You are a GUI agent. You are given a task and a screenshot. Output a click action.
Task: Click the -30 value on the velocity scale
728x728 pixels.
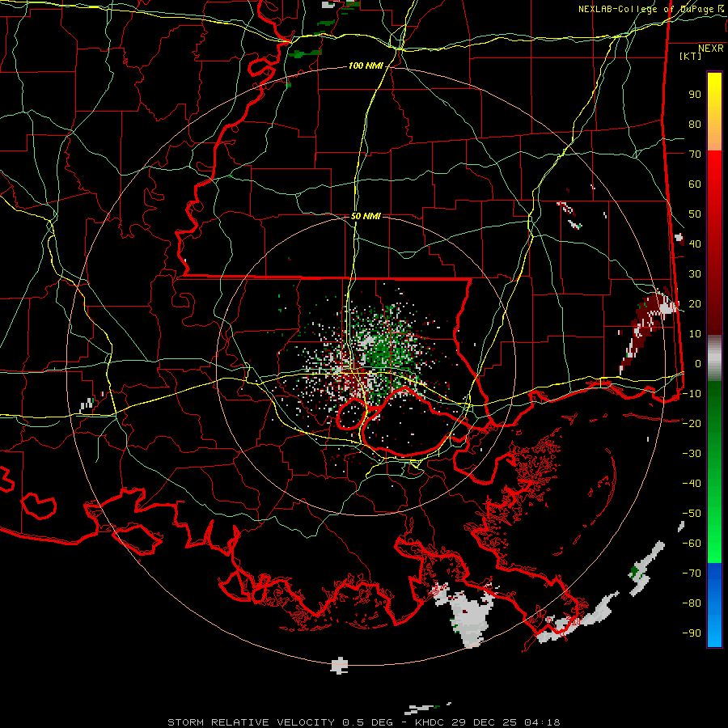(x=692, y=454)
